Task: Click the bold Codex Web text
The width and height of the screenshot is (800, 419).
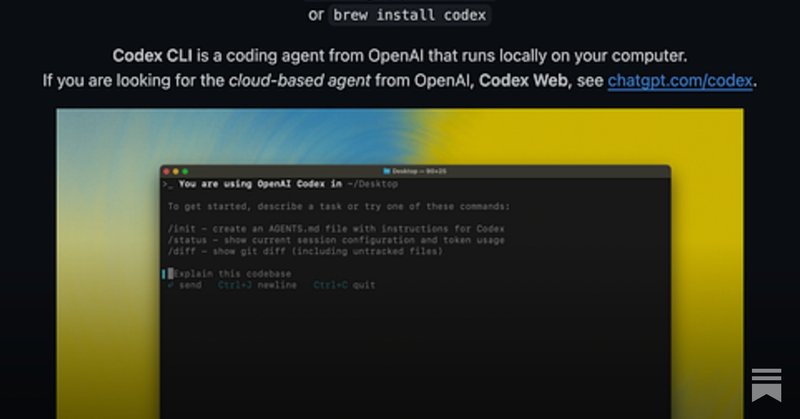Action: tap(525, 81)
